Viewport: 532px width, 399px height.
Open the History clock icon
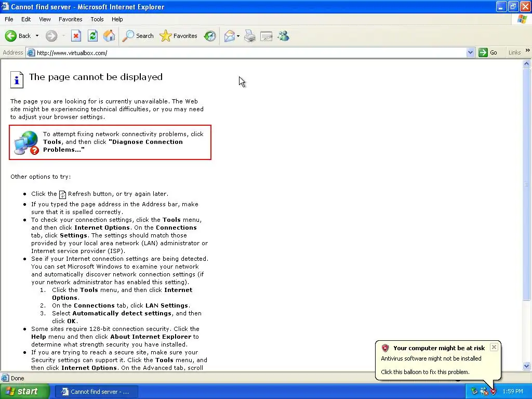[x=210, y=36]
